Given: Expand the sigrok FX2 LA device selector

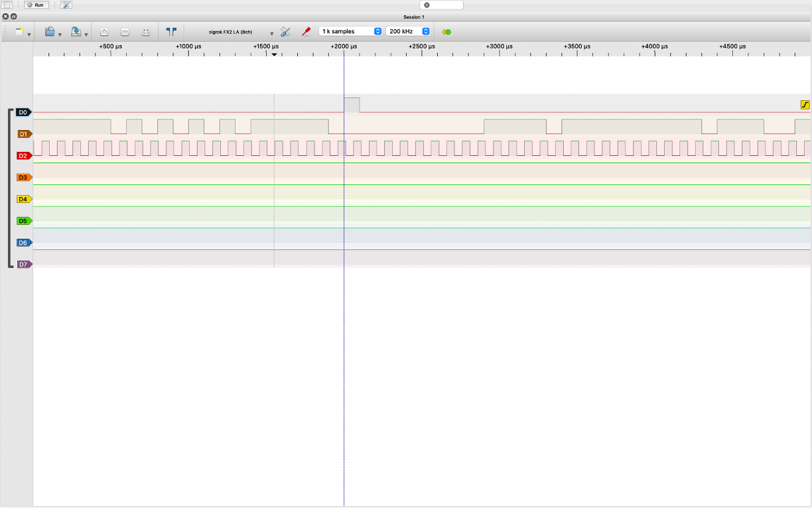Looking at the screenshot, I should point(272,33).
